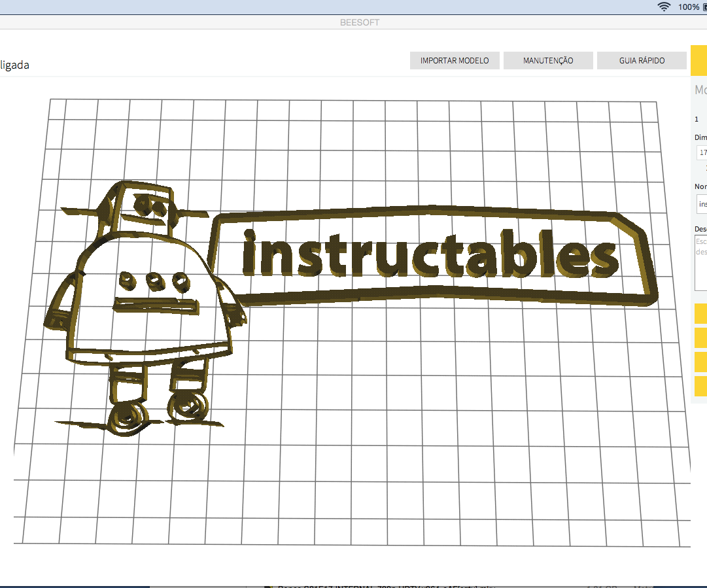Click the topmost yellow tool icon in right sidebar
Screen dimensions: 707x588
click(700, 313)
